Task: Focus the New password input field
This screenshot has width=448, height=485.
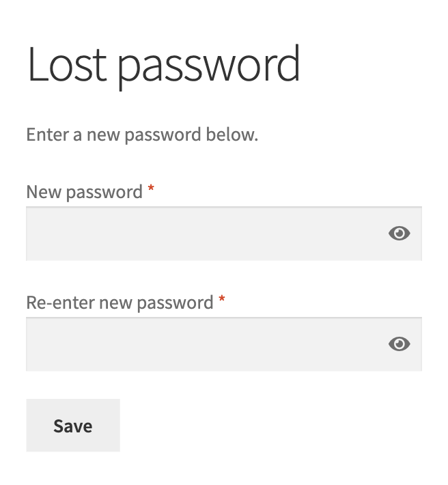Action: pos(224,234)
